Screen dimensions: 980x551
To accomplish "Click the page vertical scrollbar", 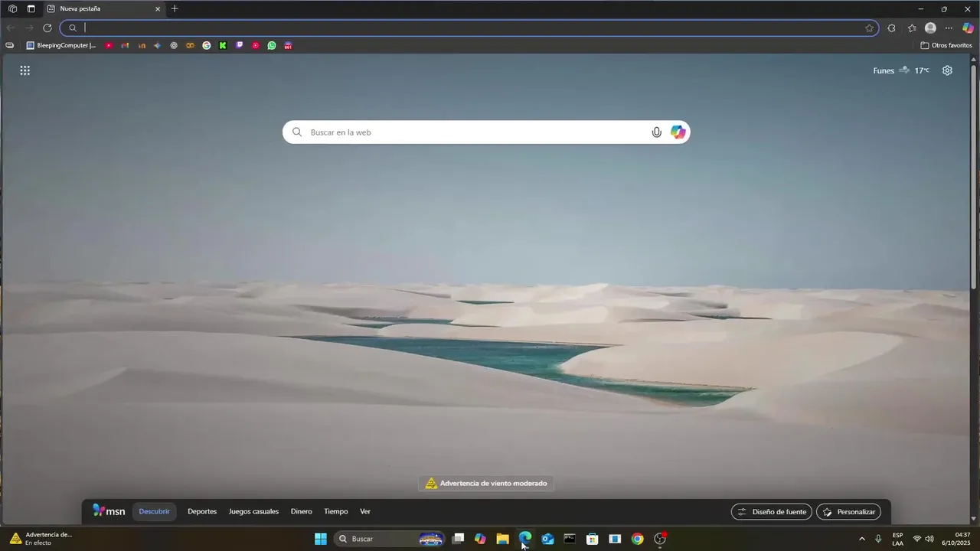I will pyautogui.click(x=974, y=176).
